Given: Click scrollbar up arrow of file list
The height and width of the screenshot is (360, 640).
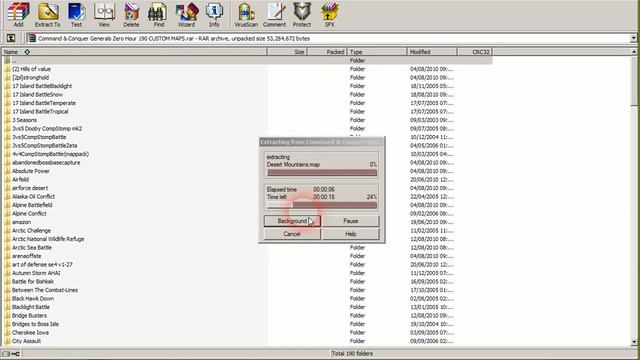Looking at the screenshot, I should click(634, 52).
